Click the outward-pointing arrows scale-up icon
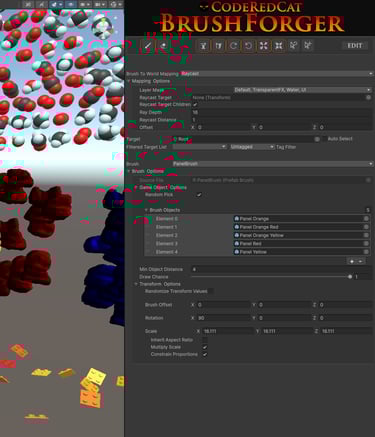The height and width of the screenshot is (437, 375). click(263, 46)
